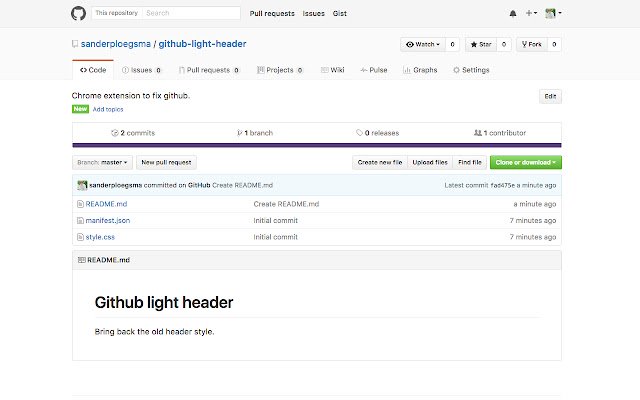Click '7 minutes ago' in the manifest.json row
Viewport: 640px width, 400px height.
533,220
